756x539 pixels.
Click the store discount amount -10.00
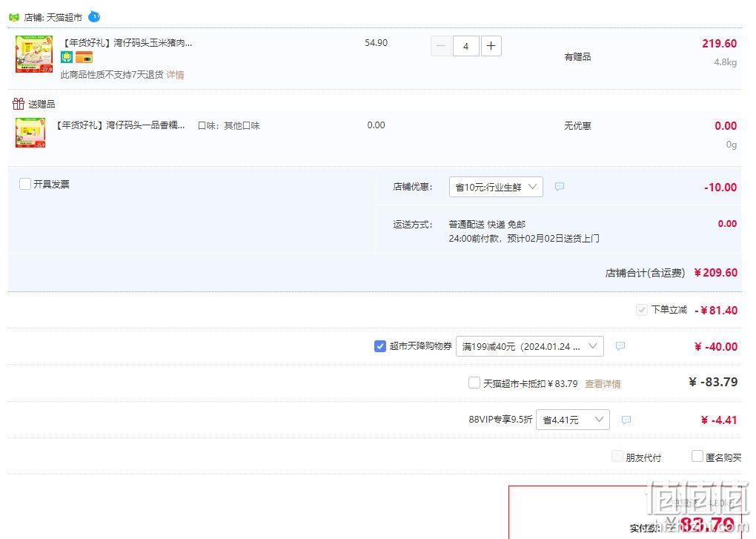pyautogui.click(x=720, y=187)
